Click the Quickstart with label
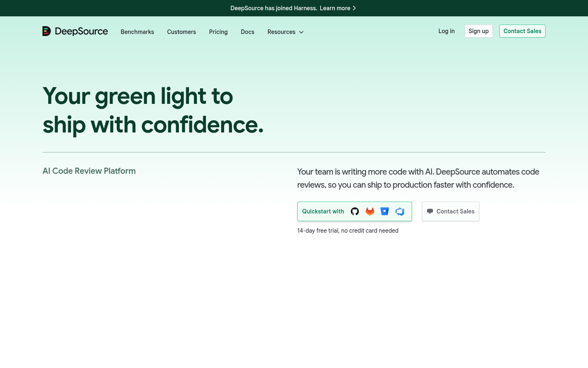The image size is (588, 368). [323, 211]
